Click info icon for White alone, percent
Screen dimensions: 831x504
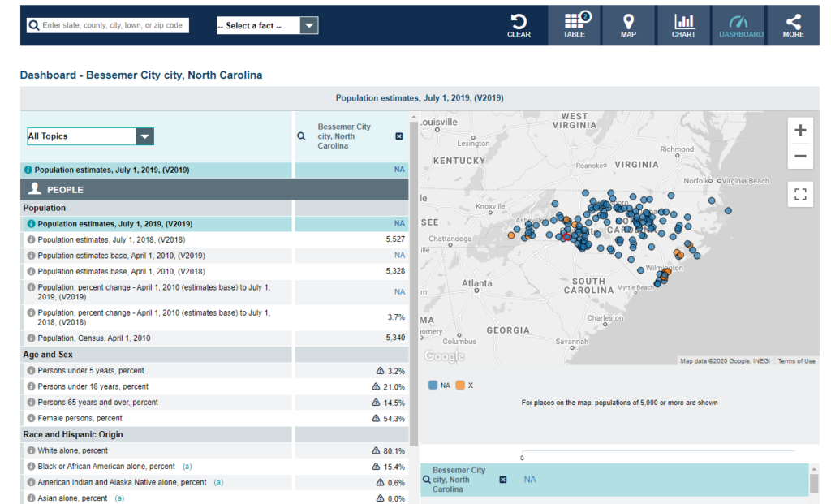point(32,450)
